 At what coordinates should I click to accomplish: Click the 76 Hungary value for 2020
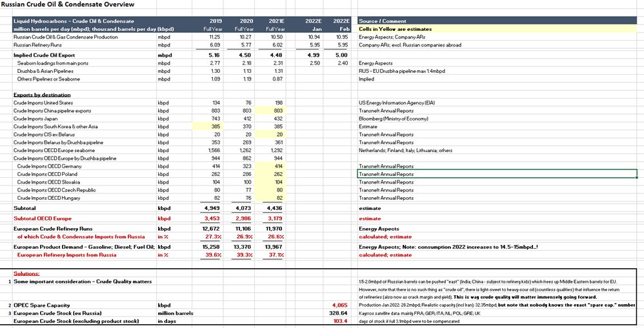[x=248, y=198]
